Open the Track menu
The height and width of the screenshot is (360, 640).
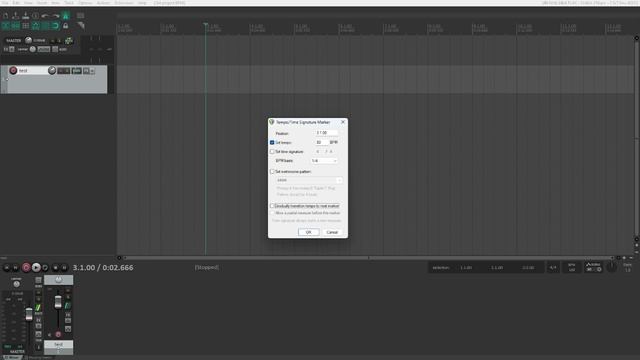click(x=69, y=3)
